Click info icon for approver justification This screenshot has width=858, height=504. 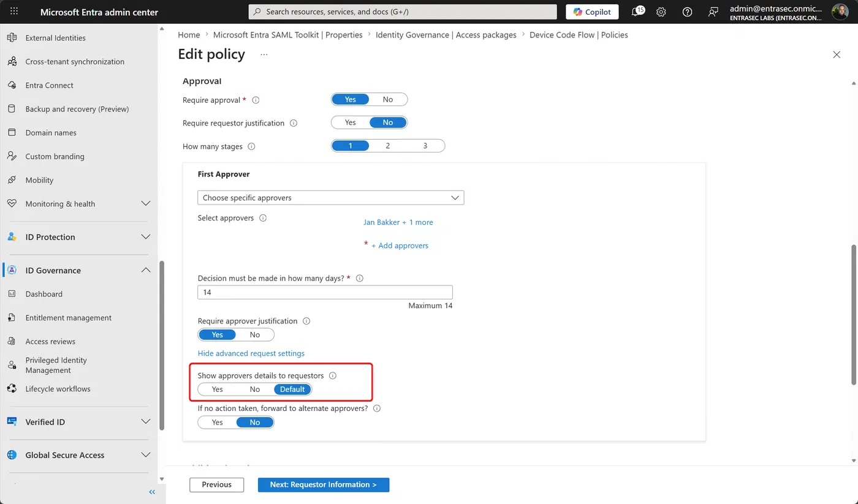tap(306, 321)
